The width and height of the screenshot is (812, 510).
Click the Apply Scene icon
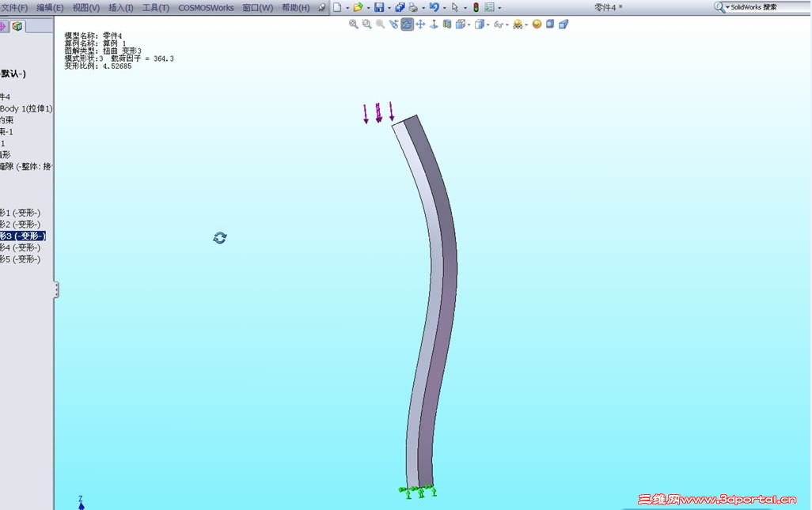pyautogui.click(x=518, y=24)
